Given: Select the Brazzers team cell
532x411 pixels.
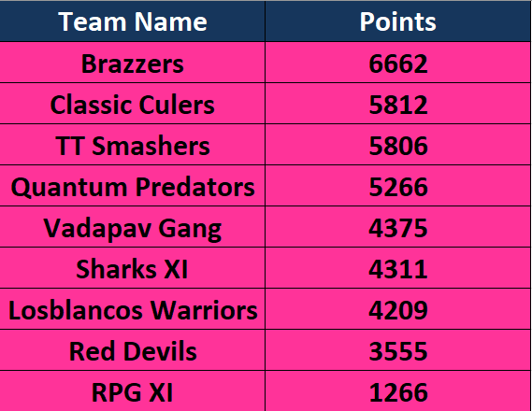Looking at the screenshot, I should coord(133,63).
